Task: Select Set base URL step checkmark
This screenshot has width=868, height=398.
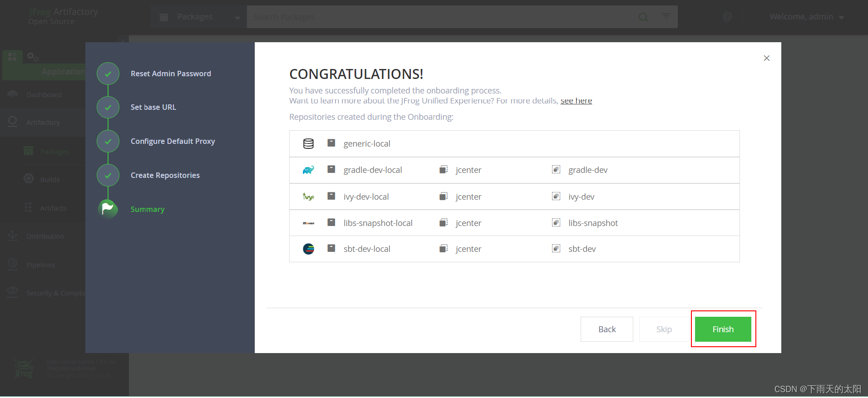Action: [x=108, y=108]
